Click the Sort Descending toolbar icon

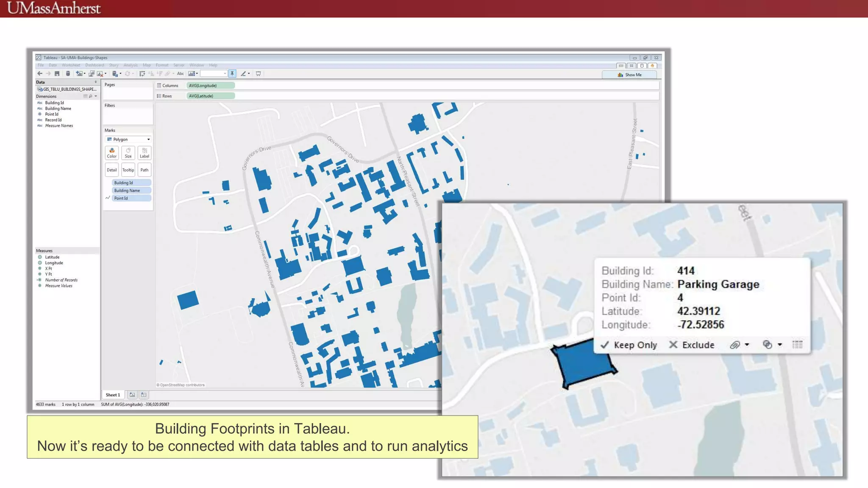pyautogui.click(x=160, y=74)
